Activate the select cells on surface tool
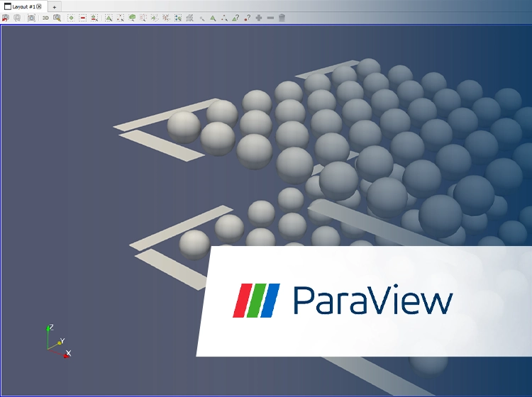The image size is (532, 397). 109,18
